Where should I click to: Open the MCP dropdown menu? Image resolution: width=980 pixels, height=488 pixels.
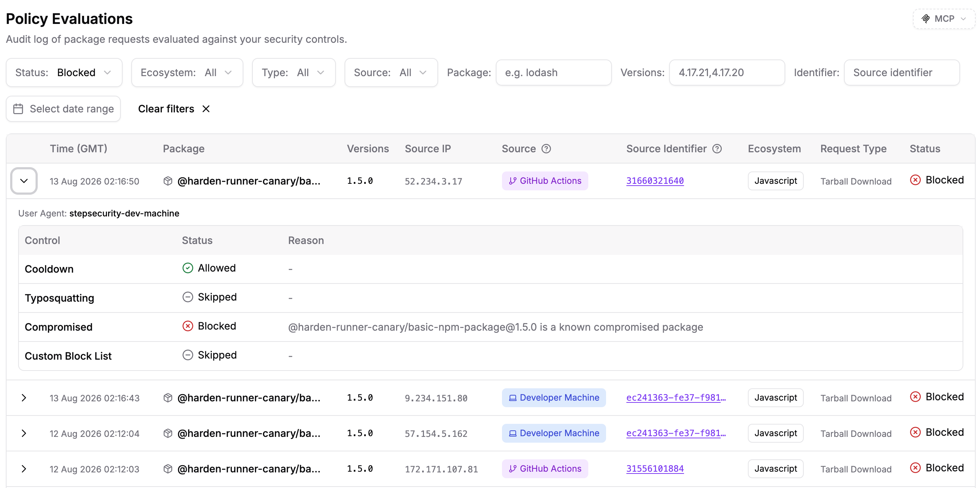(x=943, y=18)
